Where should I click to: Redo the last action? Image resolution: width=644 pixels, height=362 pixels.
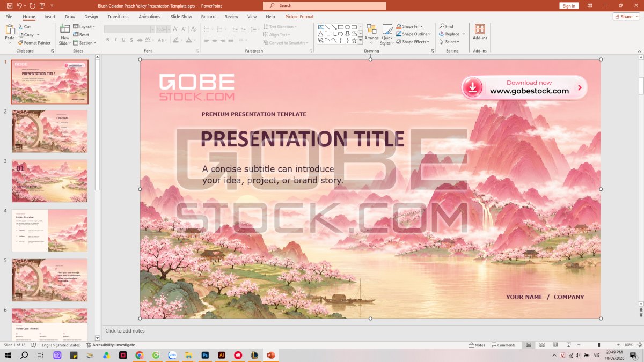[32, 6]
